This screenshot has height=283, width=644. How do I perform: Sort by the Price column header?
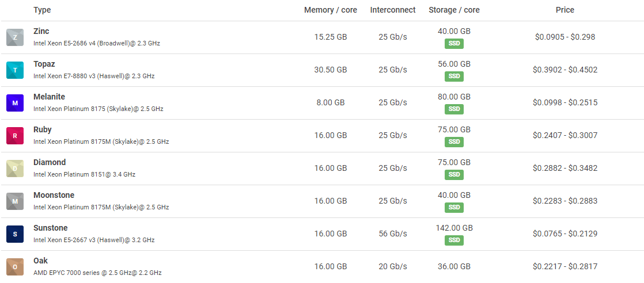pyautogui.click(x=565, y=10)
